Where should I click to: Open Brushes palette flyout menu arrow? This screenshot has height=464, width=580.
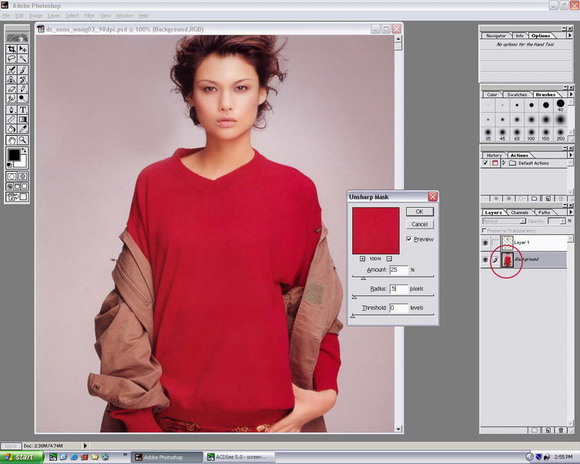pyautogui.click(x=571, y=94)
